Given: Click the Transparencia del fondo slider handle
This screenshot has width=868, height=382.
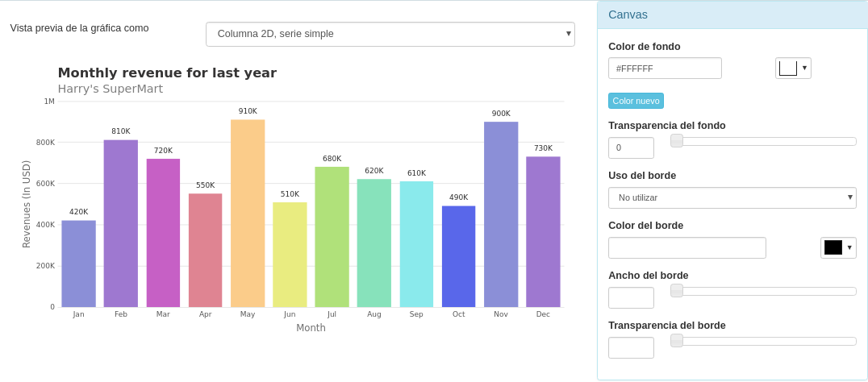Looking at the screenshot, I should 677,141.
